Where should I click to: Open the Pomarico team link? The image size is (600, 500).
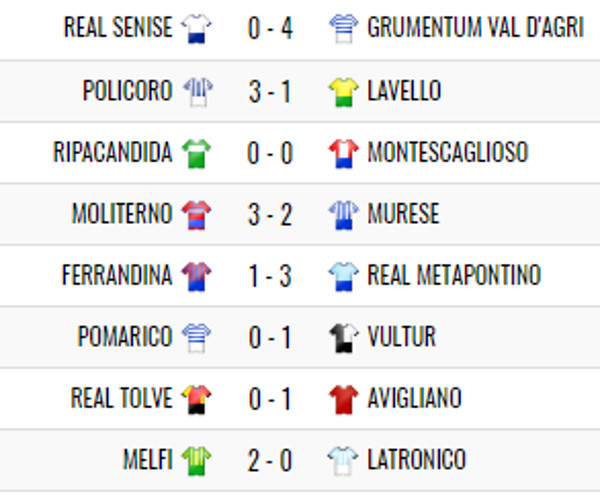point(125,337)
